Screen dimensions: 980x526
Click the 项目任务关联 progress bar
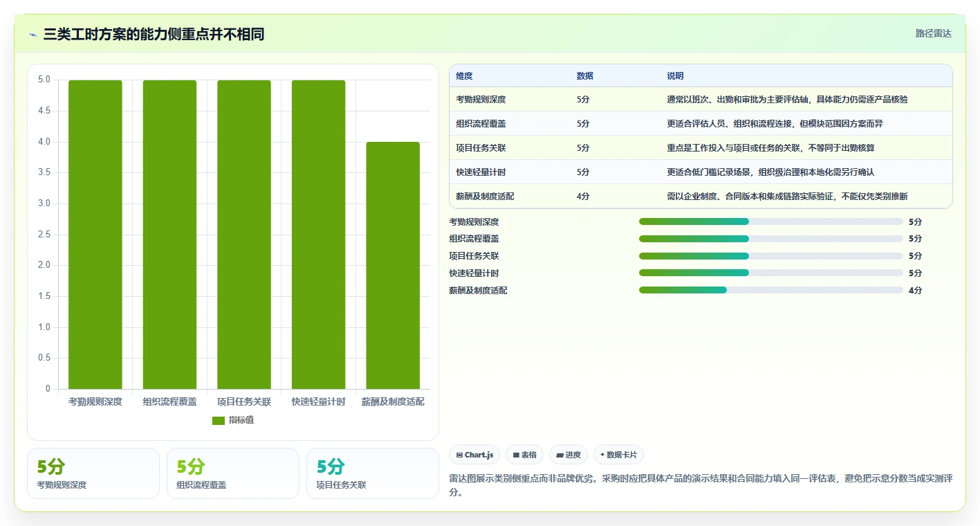coord(771,256)
